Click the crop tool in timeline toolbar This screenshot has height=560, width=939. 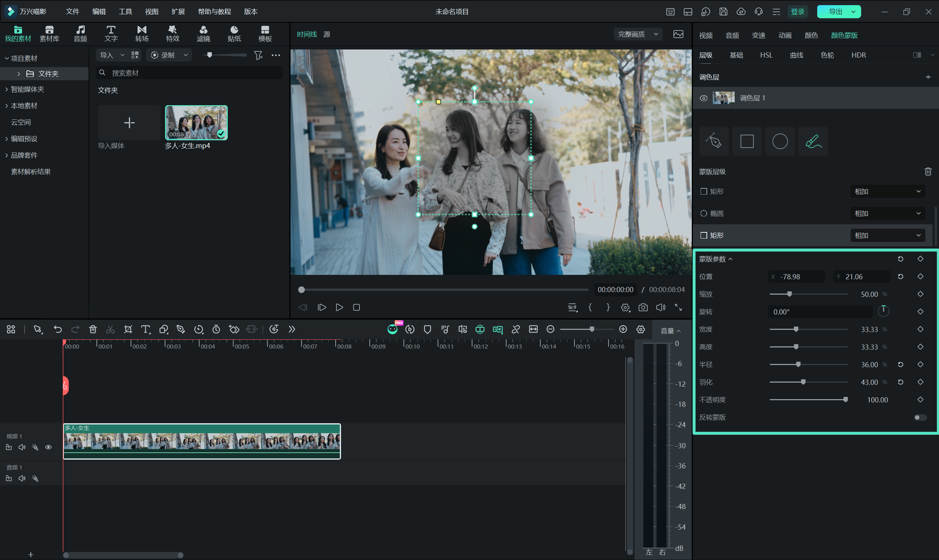(128, 329)
